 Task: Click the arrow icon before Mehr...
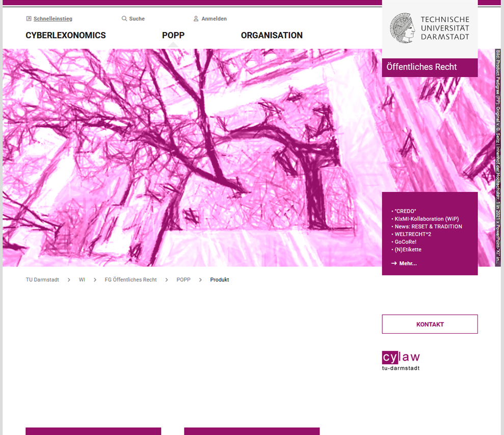tap(394, 263)
